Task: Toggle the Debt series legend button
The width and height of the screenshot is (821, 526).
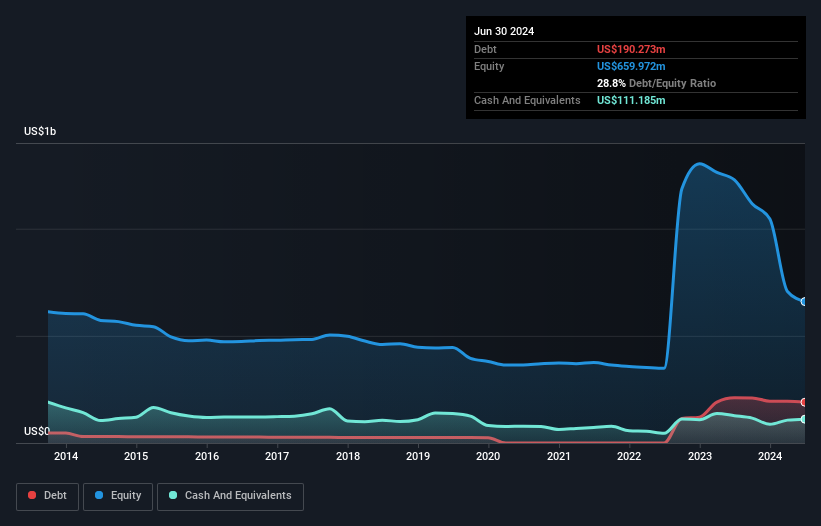Action: (x=47, y=496)
